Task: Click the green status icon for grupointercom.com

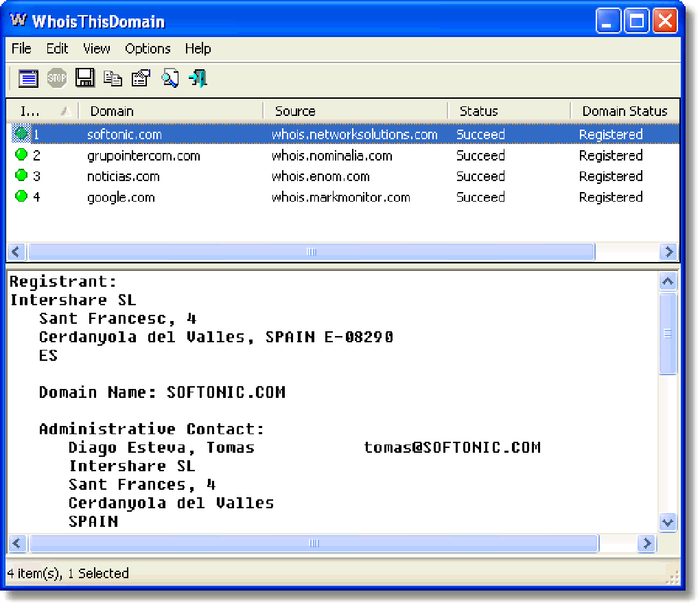Action: [x=21, y=155]
